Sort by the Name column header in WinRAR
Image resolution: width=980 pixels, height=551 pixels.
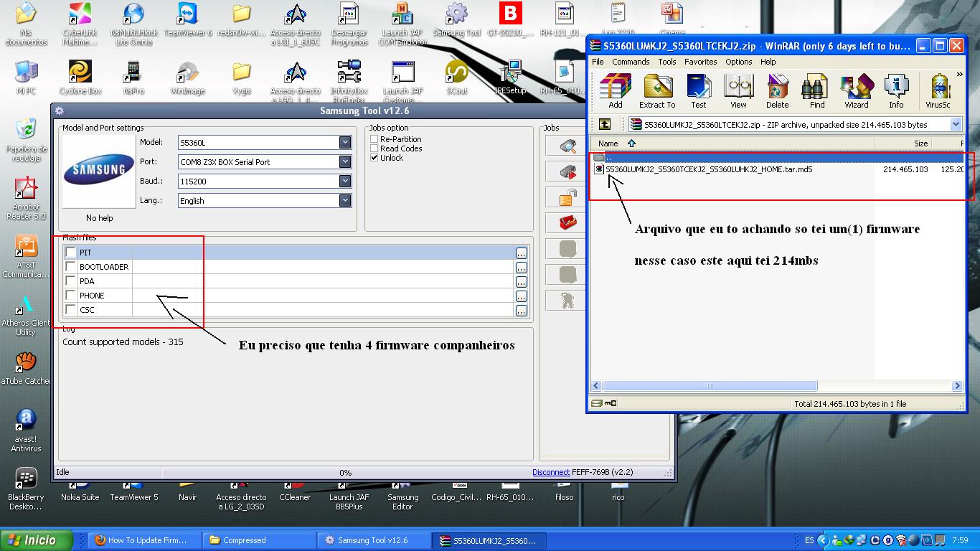[x=733, y=143]
